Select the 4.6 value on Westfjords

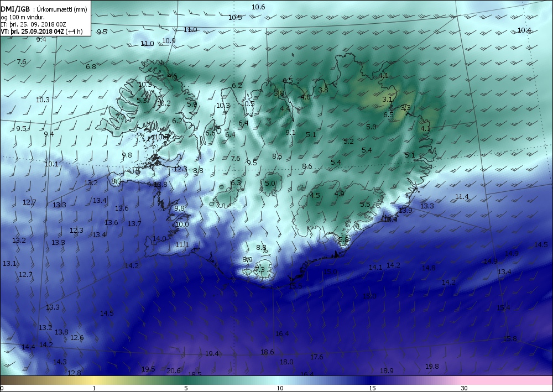pyautogui.click(x=172, y=75)
